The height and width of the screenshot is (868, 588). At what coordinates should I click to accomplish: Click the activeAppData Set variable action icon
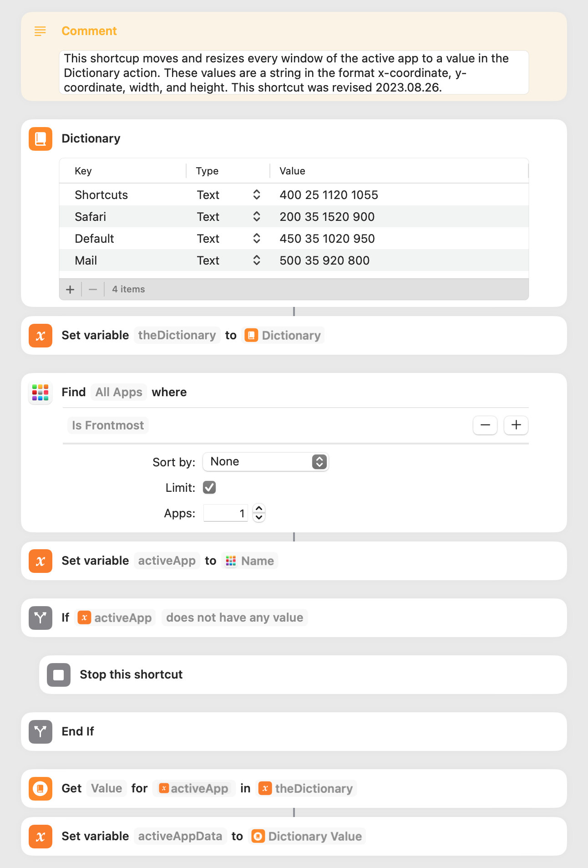pyautogui.click(x=41, y=837)
